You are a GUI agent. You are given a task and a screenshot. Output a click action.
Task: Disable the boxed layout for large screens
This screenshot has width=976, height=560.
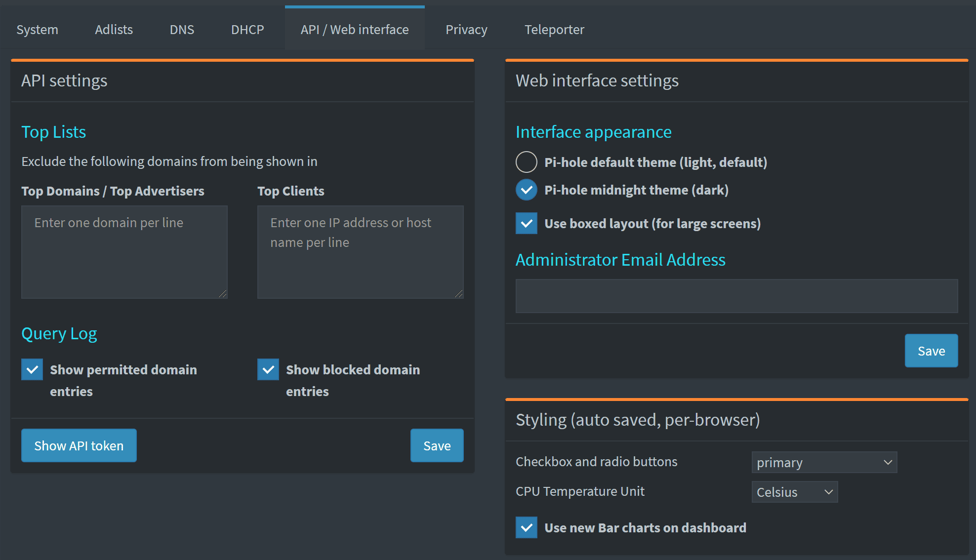point(526,223)
